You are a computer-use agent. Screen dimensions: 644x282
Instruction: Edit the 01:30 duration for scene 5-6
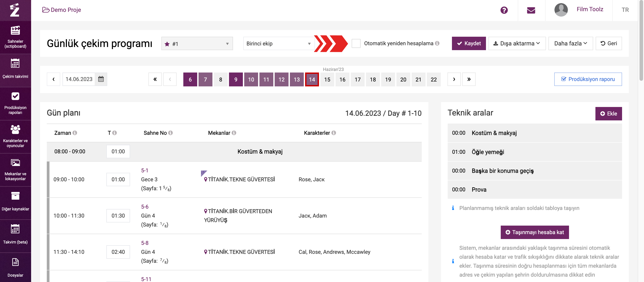click(x=118, y=216)
